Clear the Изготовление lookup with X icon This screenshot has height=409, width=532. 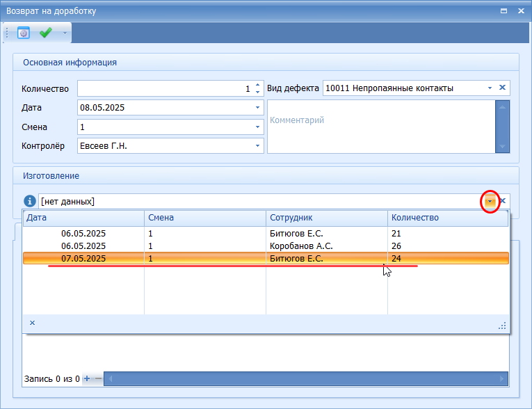[503, 201]
